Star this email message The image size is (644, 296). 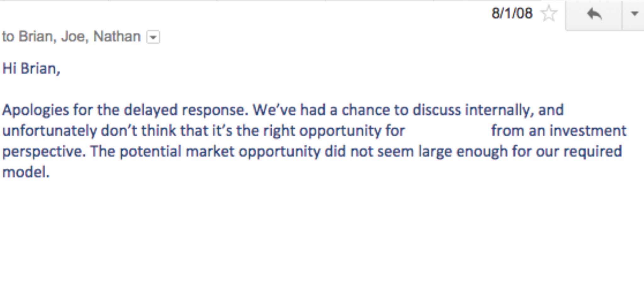549,14
